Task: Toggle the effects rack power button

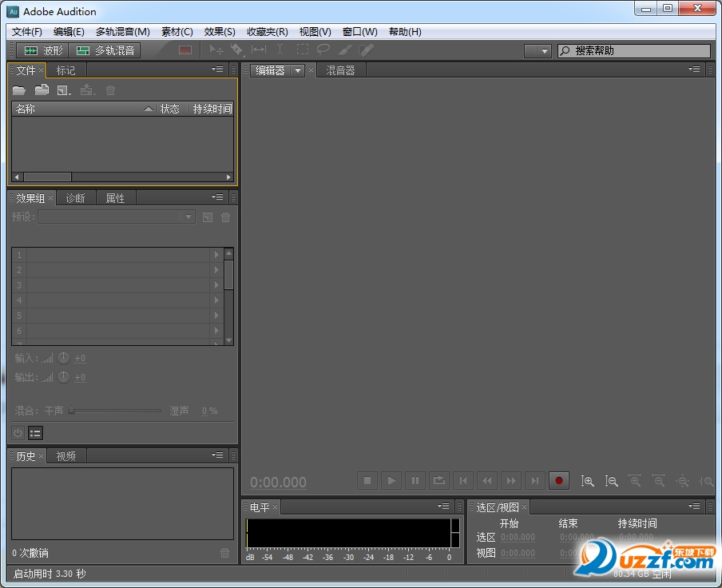Action: click(x=18, y=433)
